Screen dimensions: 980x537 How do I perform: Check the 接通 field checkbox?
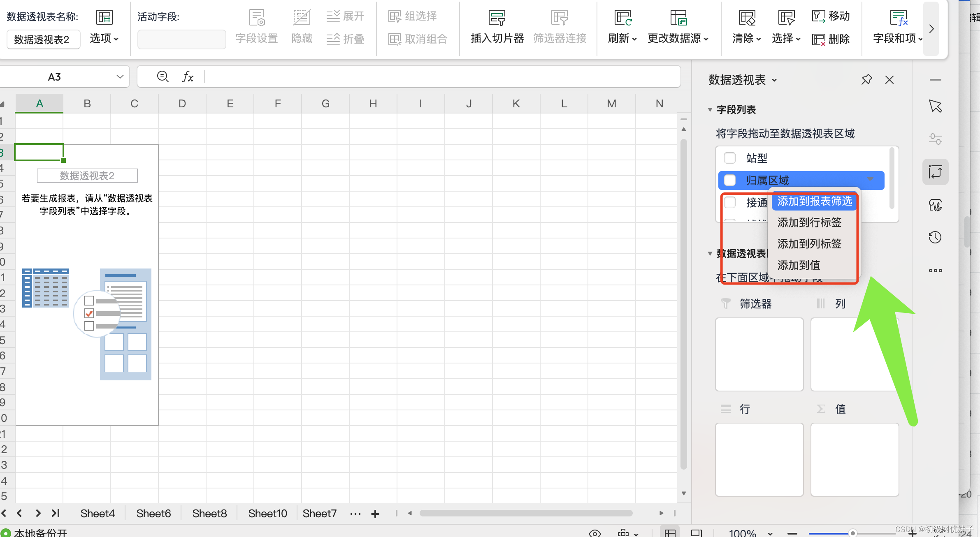pyautogui.click(x=730, y=202)
